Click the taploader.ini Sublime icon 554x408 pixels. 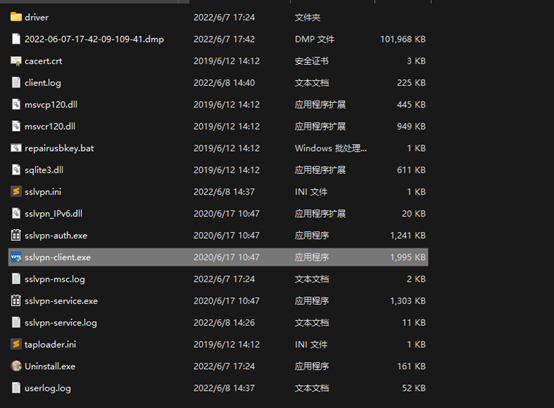click(16, 344)
